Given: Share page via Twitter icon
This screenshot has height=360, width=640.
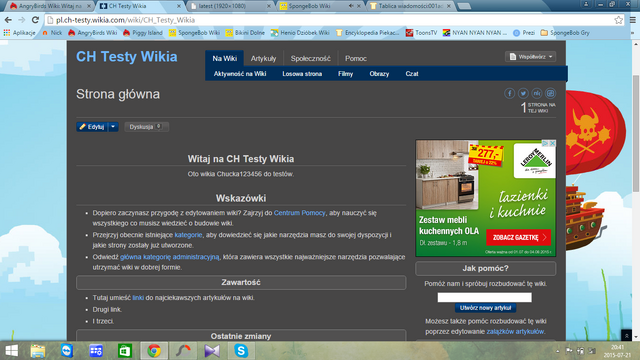Looking at the screenshot, I should (x=523, y=93).
